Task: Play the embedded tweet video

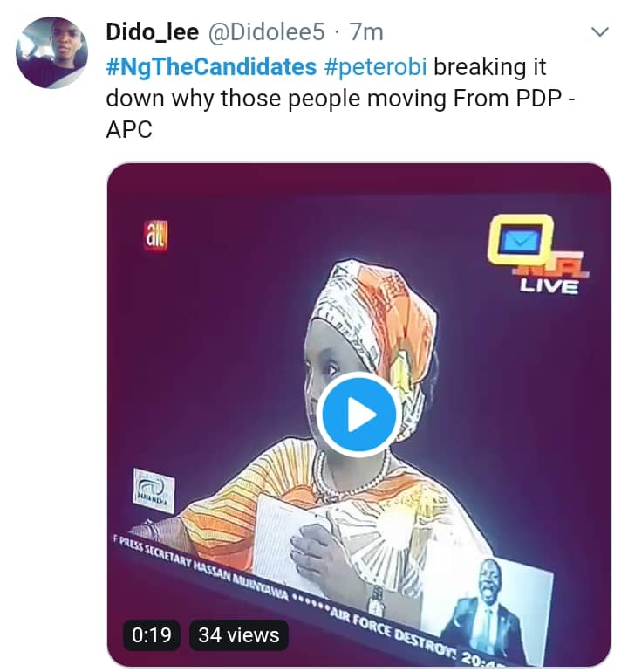Action: 358,416
